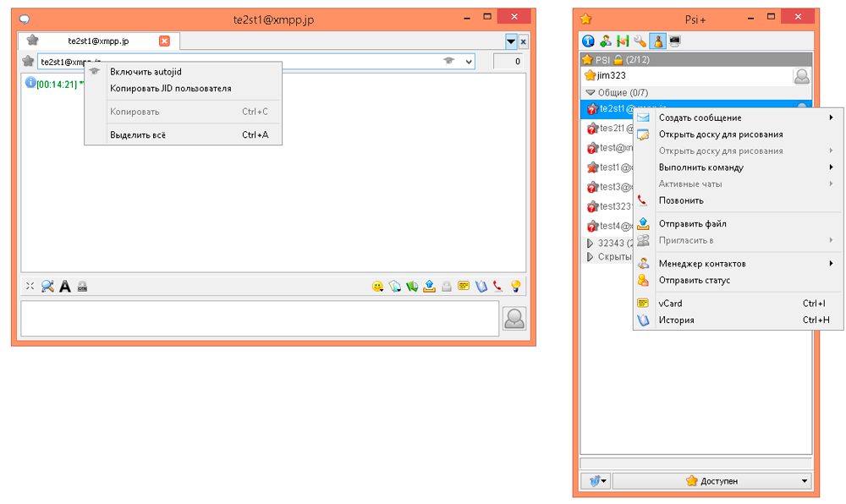Click the red phone call icon in chat toolbar
The image size is (846, 504).
tap(497, 286)
